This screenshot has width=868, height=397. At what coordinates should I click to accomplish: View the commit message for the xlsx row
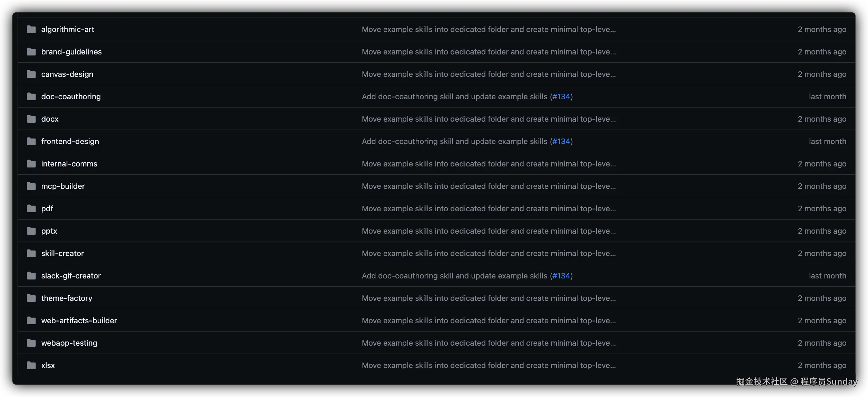[x=489, y=365]
